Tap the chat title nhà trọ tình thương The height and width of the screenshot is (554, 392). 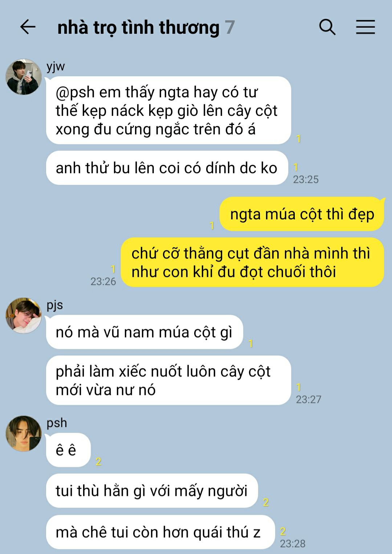pos(138,28)
